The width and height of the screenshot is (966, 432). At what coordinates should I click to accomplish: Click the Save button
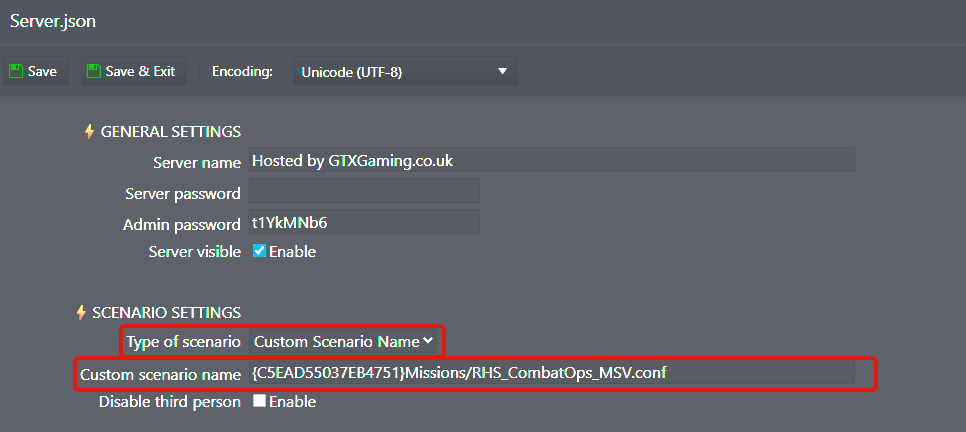click(36, 71)
